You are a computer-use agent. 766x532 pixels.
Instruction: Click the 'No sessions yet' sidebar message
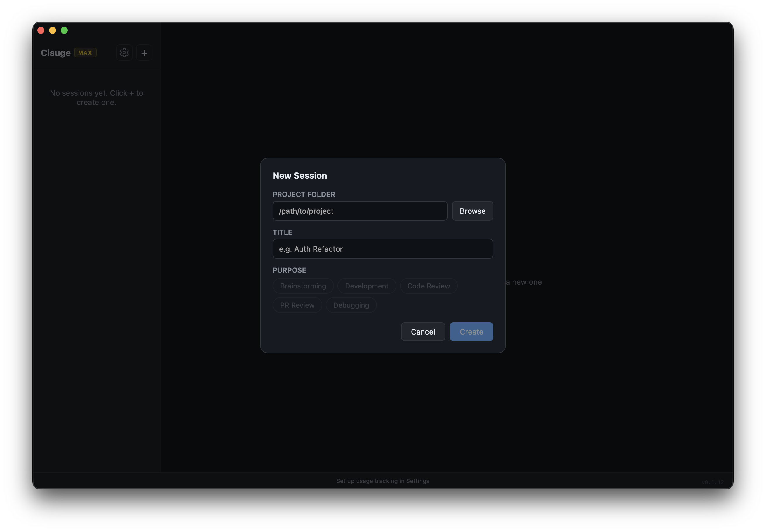tap(96, 98)
